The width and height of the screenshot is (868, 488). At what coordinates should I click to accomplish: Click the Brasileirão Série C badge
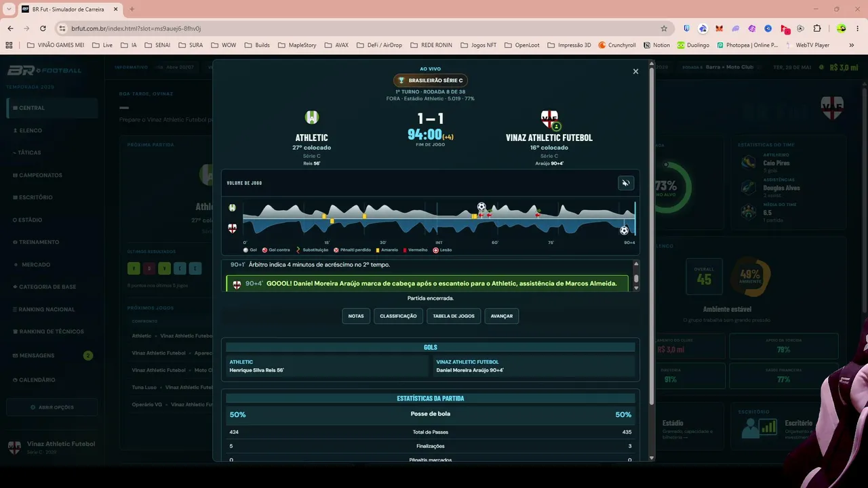[431, 81]
